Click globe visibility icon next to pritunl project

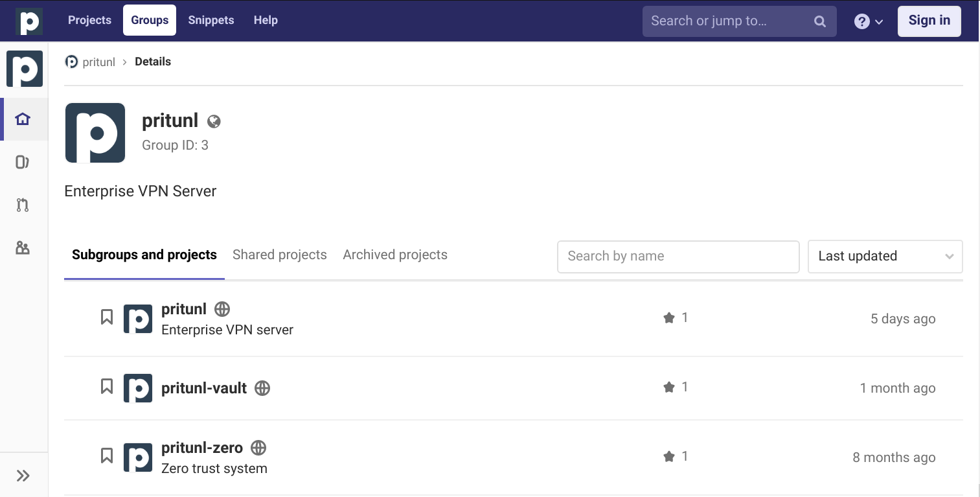point(222,309)
